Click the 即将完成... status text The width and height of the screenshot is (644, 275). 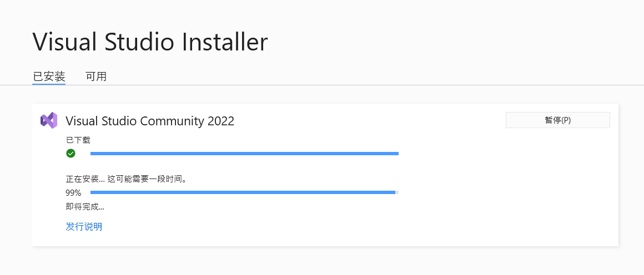pos(85,207)
